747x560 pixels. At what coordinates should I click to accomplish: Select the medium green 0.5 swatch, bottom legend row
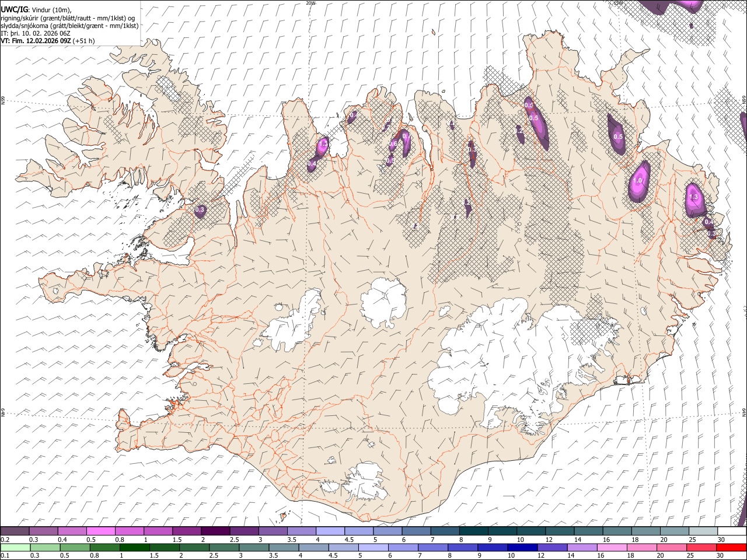(x=75, y=548)
